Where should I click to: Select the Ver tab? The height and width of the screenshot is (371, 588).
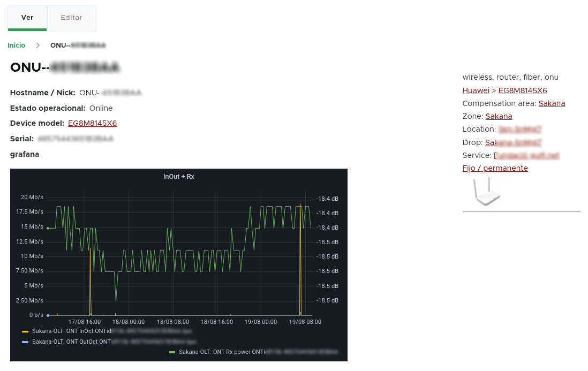coord(27,17)
